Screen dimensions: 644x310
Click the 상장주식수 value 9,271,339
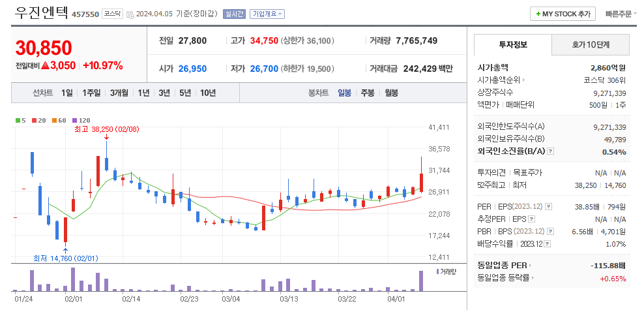point(610,93)
